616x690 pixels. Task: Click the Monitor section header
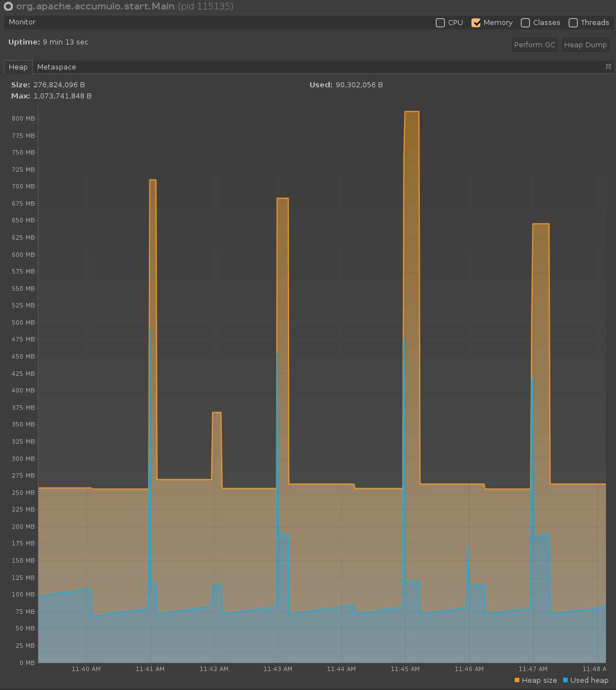pos(22,22)
